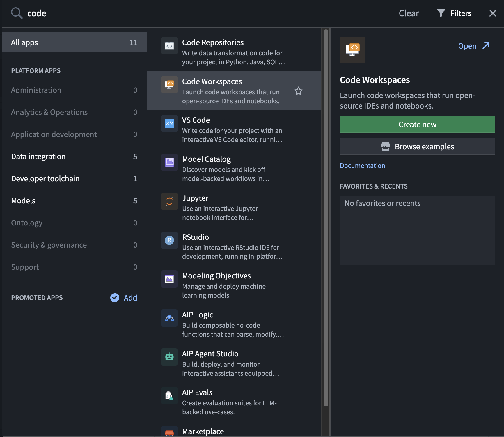504x437 pixels.
Task: Click the Jupyter app icon
Action: 169,201
